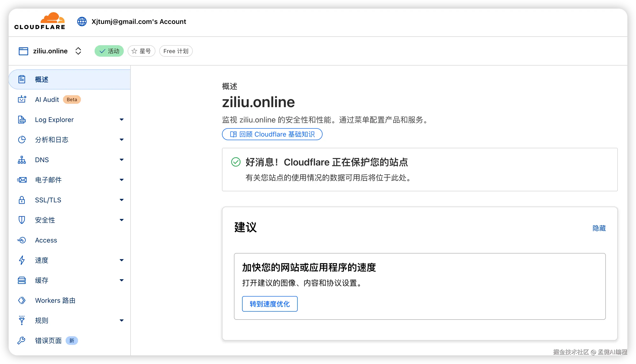This screenshot has height=364, width=636.
Task: Toggle the 星号 star for this site
Action: click(142, 51)
